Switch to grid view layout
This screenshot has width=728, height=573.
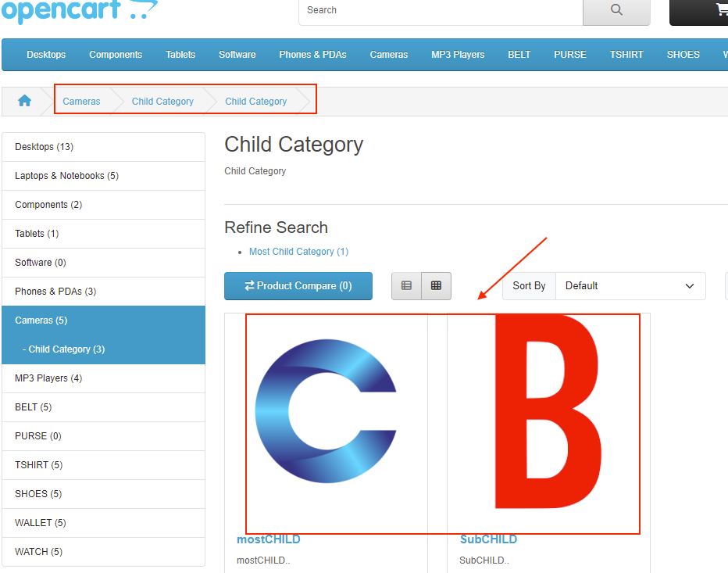coord(437,286)
